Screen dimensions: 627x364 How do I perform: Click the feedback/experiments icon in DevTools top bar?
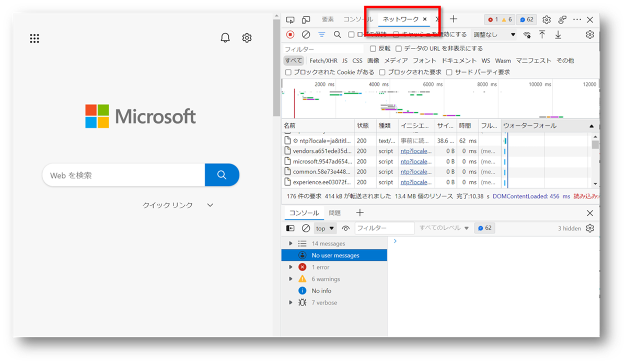tap(562, 20)
